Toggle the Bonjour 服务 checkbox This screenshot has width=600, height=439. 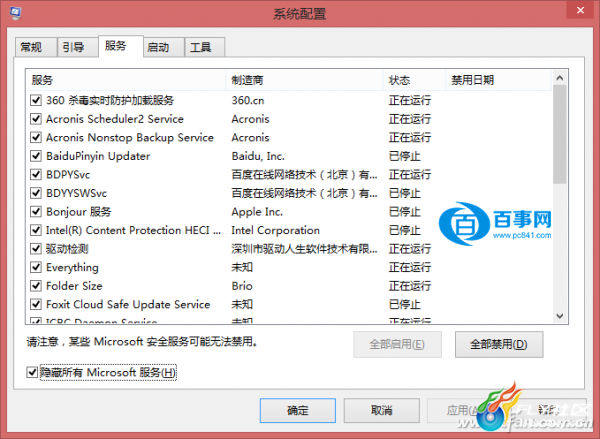(x=36, y=212)
